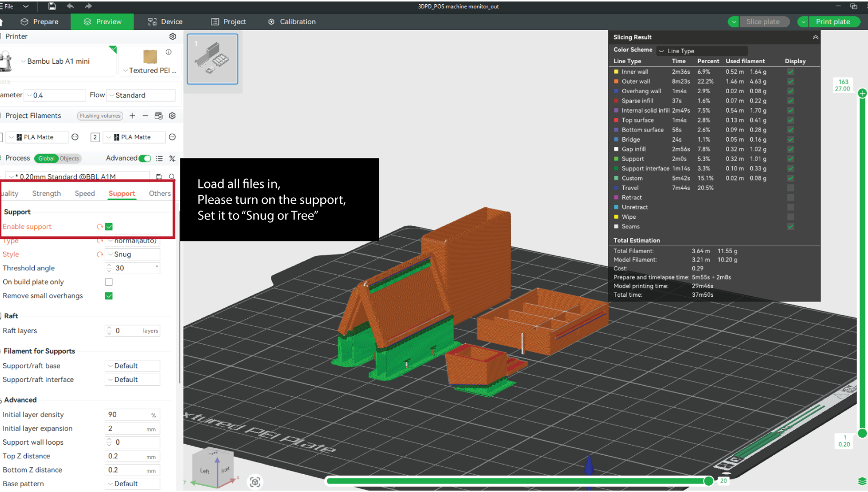868x492 pixels.
Task: Open Base pattern Default dropdown
Action: click(133, 484)
